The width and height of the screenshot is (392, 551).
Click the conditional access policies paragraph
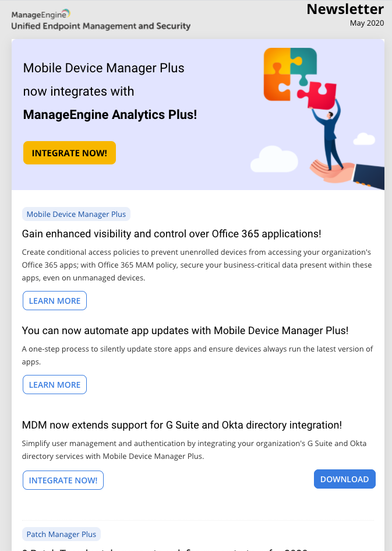click(x=196, y=265)
